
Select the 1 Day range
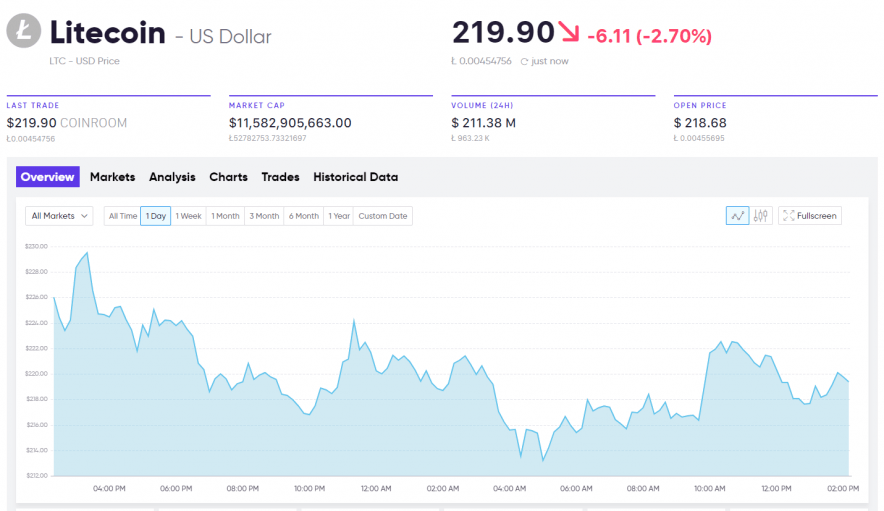[x=155, y=216]
